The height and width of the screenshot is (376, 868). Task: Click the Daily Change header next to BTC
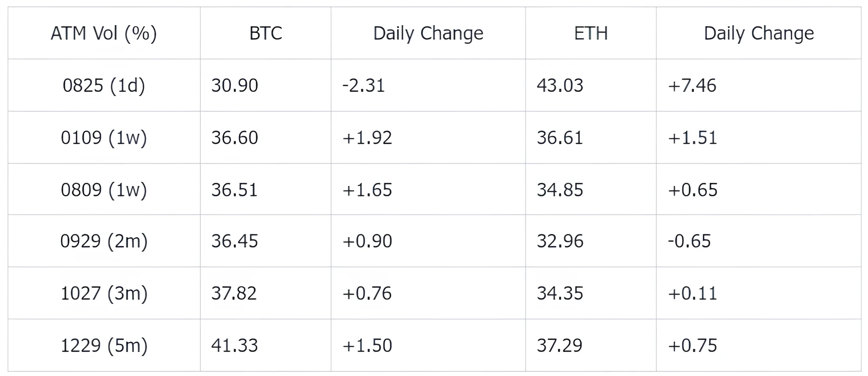pyautogui.click(x=428, y=33)
